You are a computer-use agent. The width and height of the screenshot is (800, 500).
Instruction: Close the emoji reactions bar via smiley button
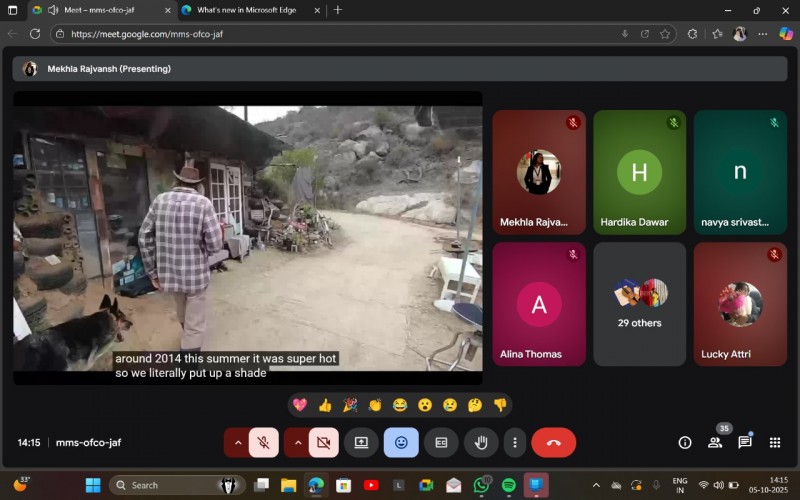click(x=401, y=442)
